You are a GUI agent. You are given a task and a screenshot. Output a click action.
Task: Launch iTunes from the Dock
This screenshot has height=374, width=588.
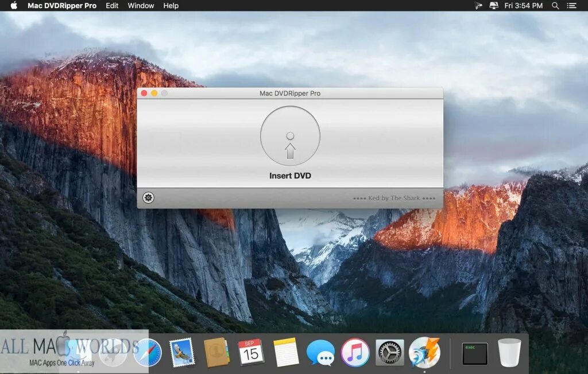(355, 353)
